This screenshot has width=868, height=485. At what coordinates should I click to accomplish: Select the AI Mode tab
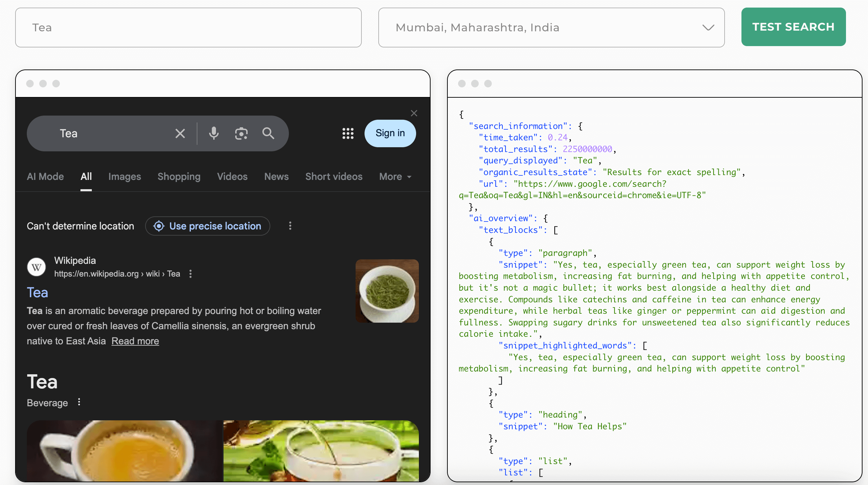[x=45, y=176]
